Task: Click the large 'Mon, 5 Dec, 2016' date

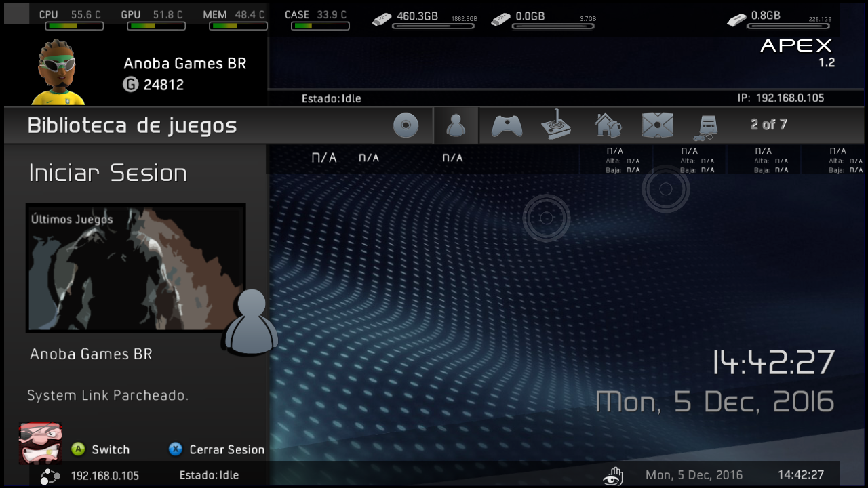Action: point(715,402)
